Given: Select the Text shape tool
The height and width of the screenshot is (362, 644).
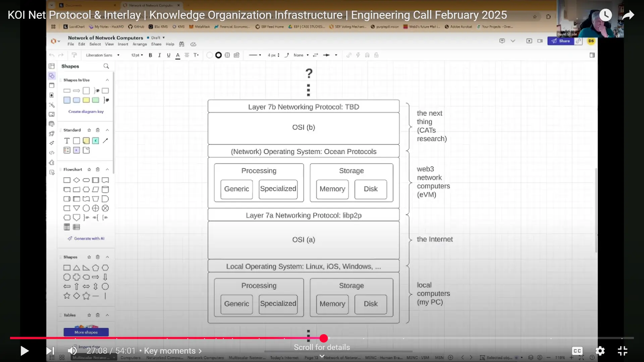Looking at the screenshot, I should tap(66, 141).
